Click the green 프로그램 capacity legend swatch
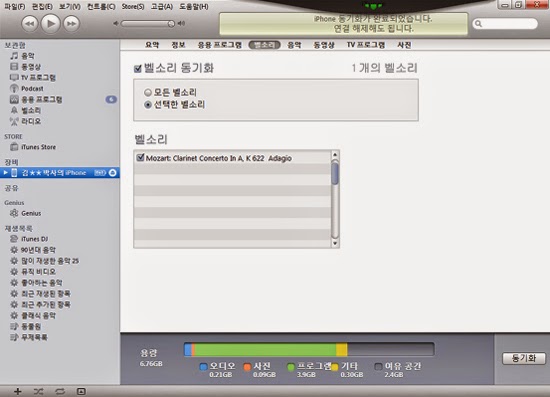Screen dimensions: 550x397 point(291,367)
